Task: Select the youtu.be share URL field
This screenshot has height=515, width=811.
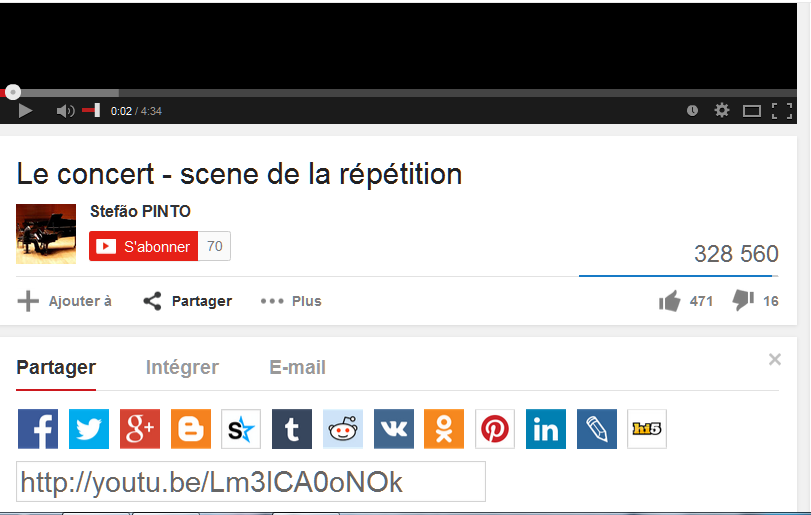Action: [251, 482]
